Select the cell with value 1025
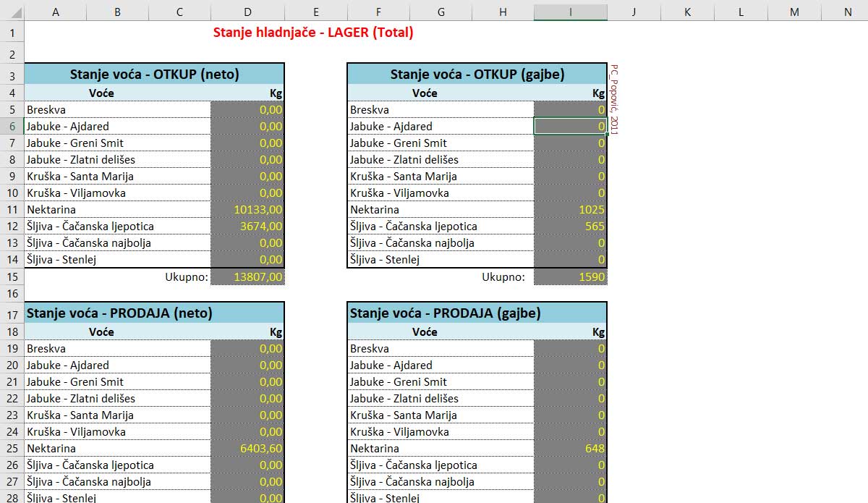 571,210
